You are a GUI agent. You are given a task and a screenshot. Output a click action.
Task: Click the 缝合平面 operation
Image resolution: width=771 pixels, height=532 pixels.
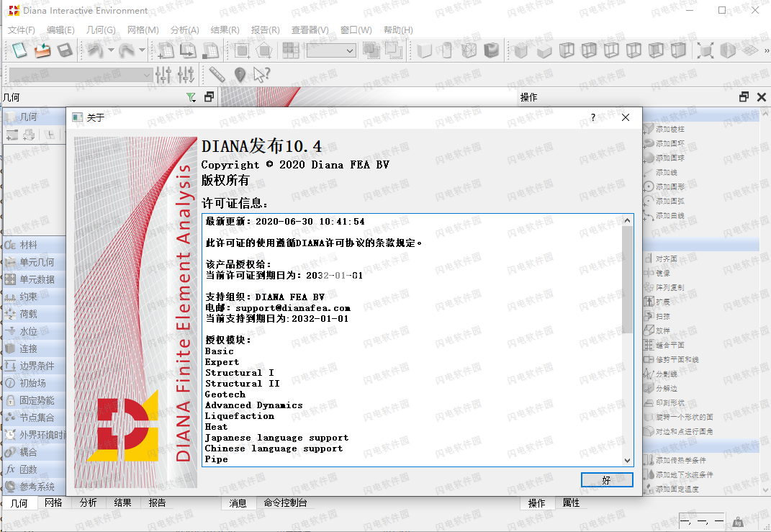664,345
